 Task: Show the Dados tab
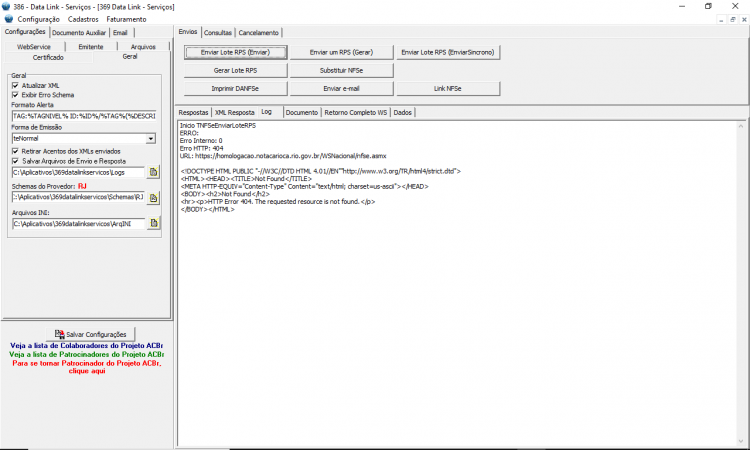pyautogui.click(x=403, y=112)
